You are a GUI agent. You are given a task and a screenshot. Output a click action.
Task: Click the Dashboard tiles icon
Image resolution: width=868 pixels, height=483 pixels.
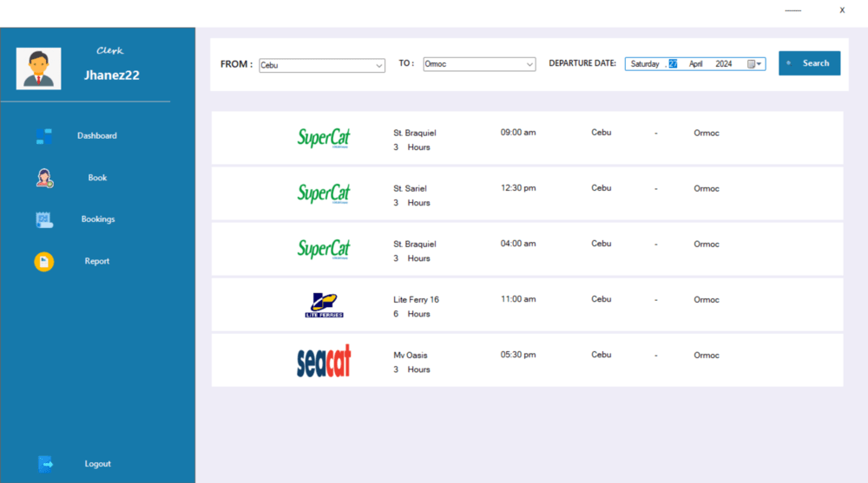(43, 136)
